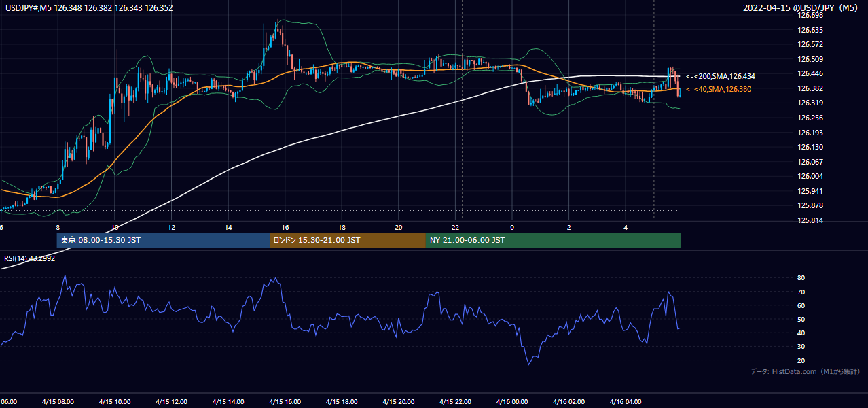Click the 126.509 price axis label

[810, 59]
